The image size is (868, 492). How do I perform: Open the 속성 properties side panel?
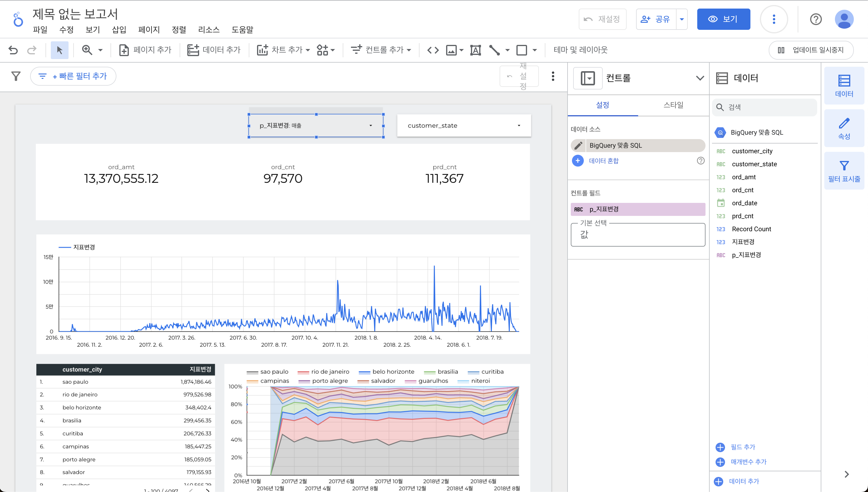(x=844, y=128)
